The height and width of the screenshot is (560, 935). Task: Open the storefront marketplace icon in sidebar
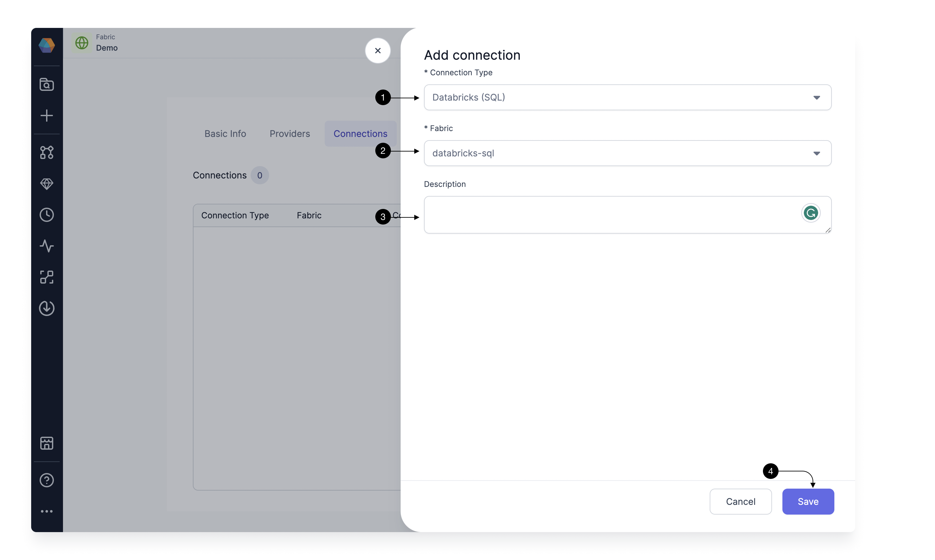(x=47, y=443)
